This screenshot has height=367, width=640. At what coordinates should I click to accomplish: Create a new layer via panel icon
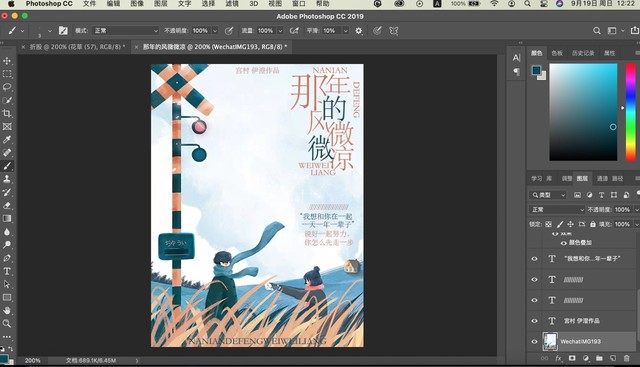pyautogui.click(x=613, y=358)
